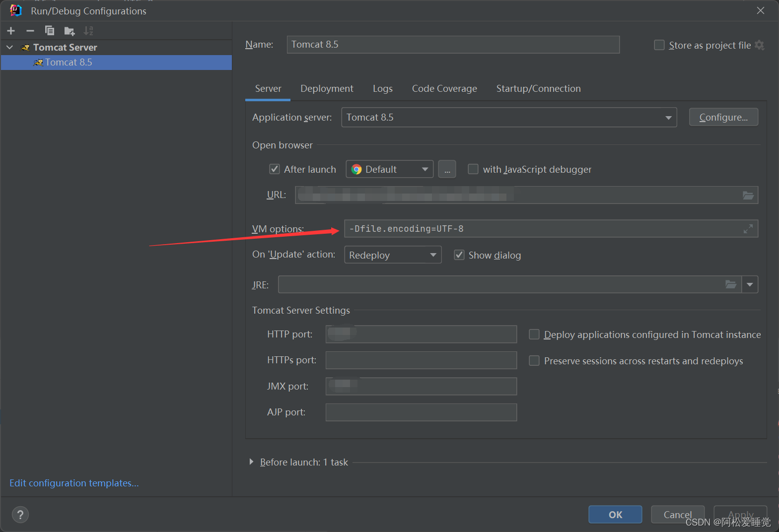Enable Deploy applications configured in Tomcat instance

[534, 334]
